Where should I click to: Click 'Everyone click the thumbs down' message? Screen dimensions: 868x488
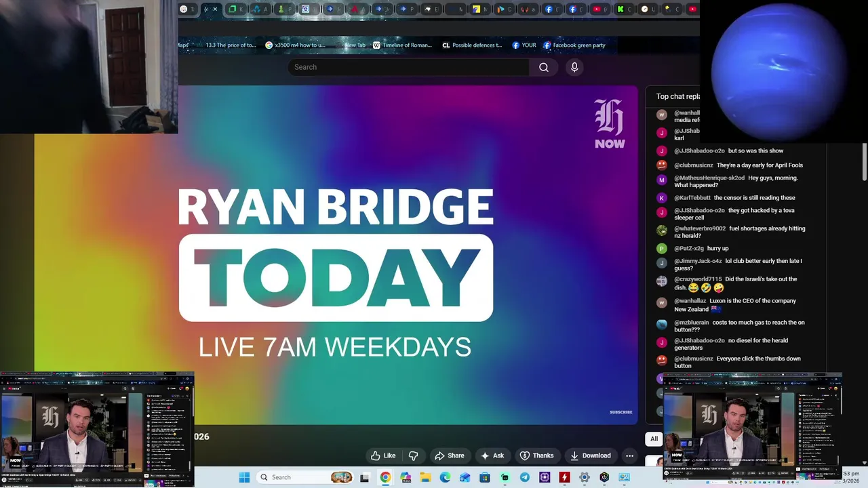(x=731, y=362)
